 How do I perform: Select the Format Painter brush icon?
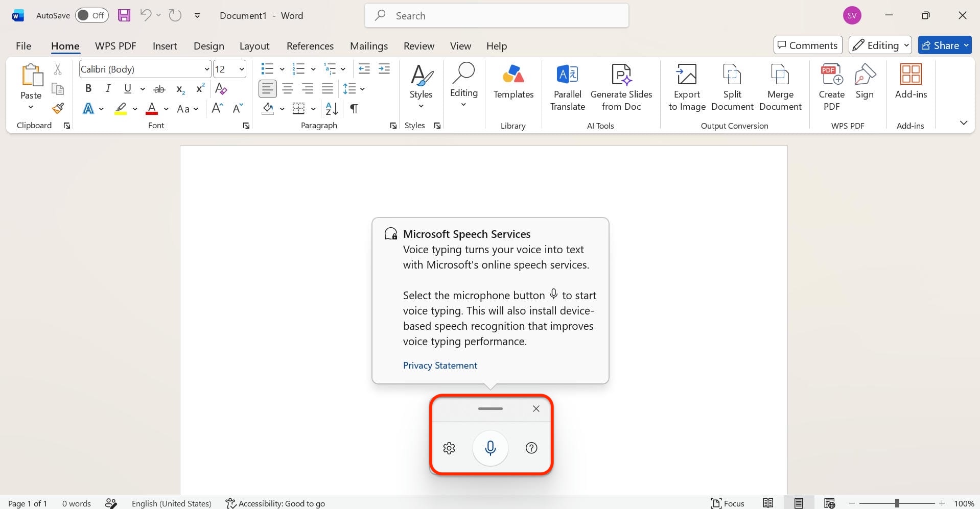pos(58,108)
